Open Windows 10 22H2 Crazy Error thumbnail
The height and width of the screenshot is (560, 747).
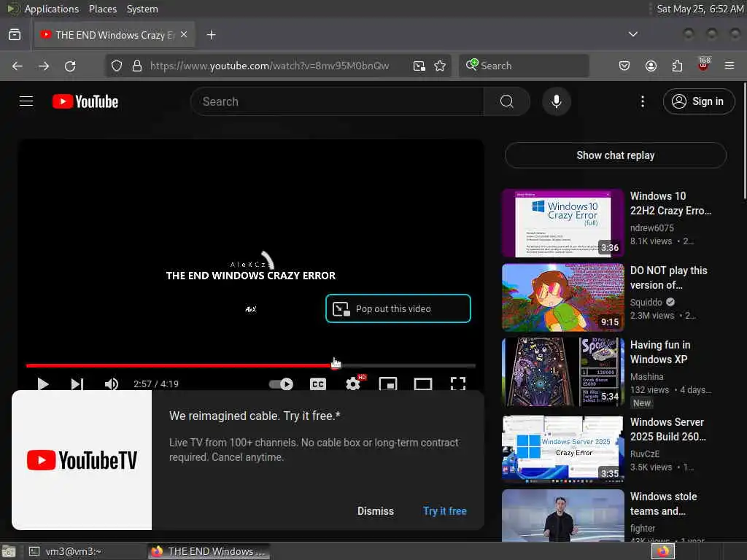[x=562, y=223]
